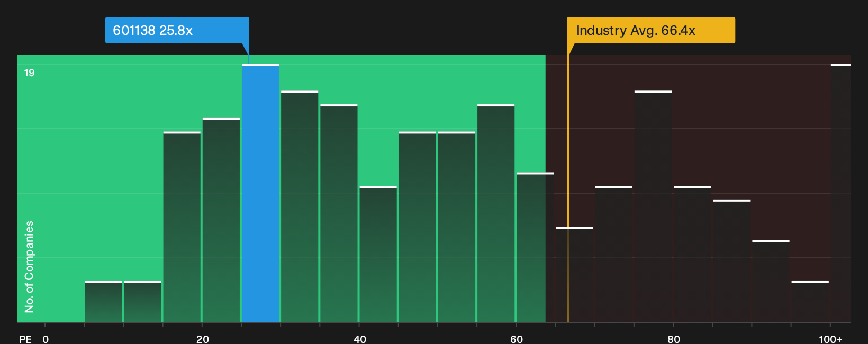
Task: Select the bar at PE 20-25
Action: coord(221,220)
